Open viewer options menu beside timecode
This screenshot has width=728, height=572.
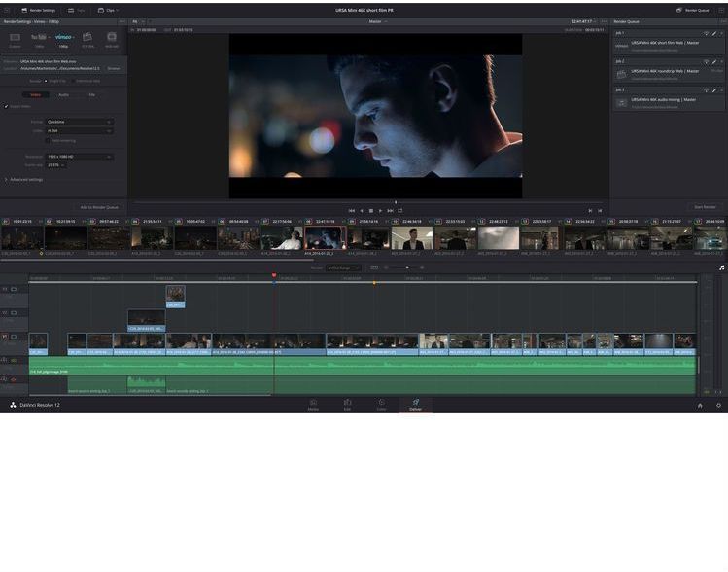point(604,21)
